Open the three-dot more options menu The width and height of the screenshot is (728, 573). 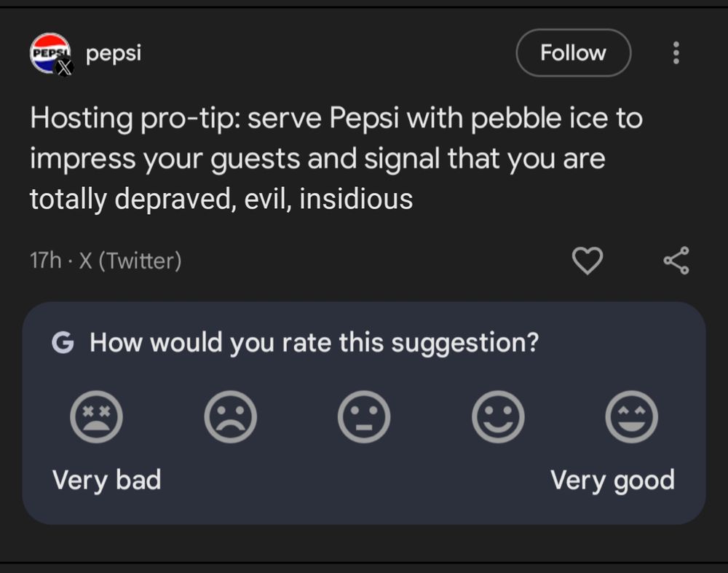676,52
